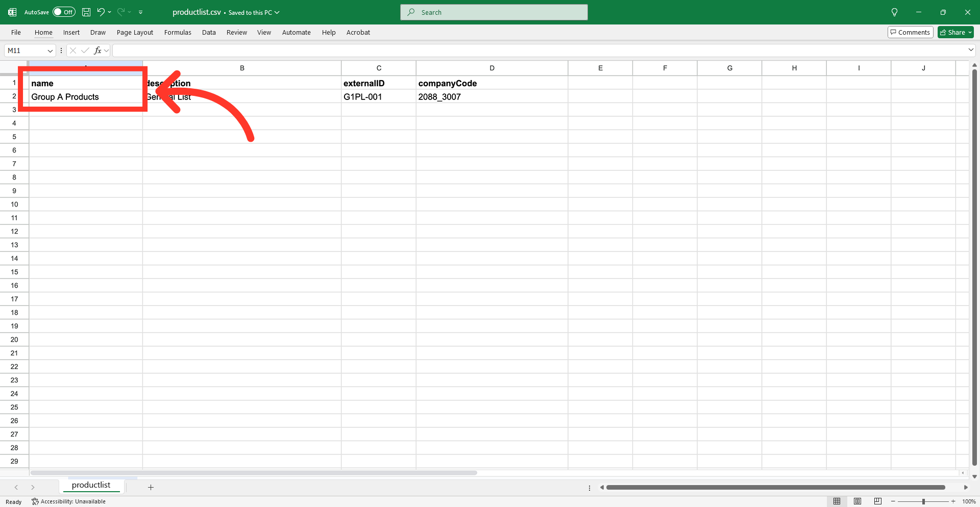Click the 100% zoom level
The height and width of the screenshot is (507, 980).
(969, 501)
